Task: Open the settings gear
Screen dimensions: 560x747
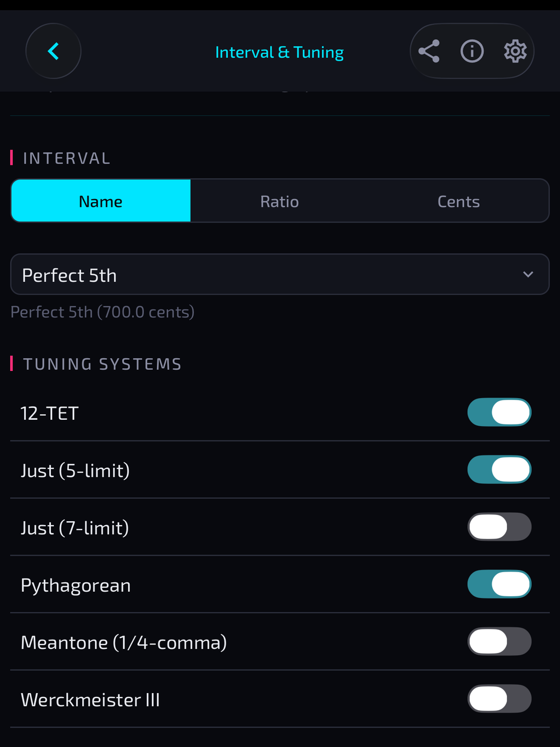Action: coord(515,51)
